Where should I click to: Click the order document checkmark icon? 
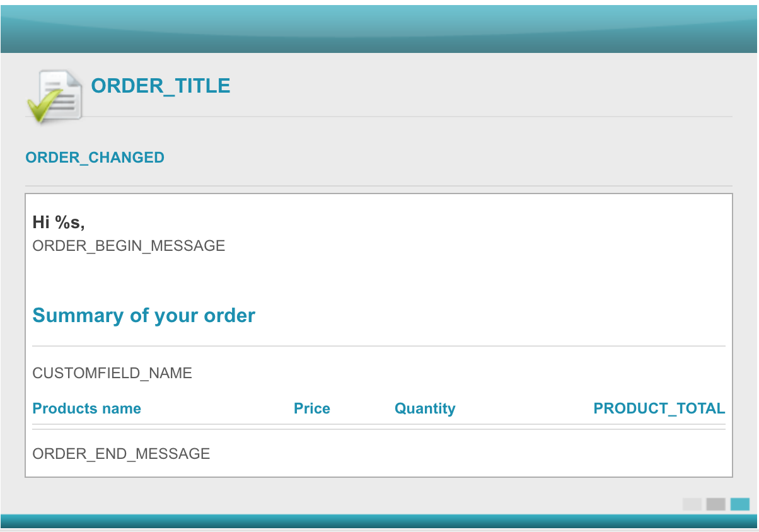(x=54, y=96)
